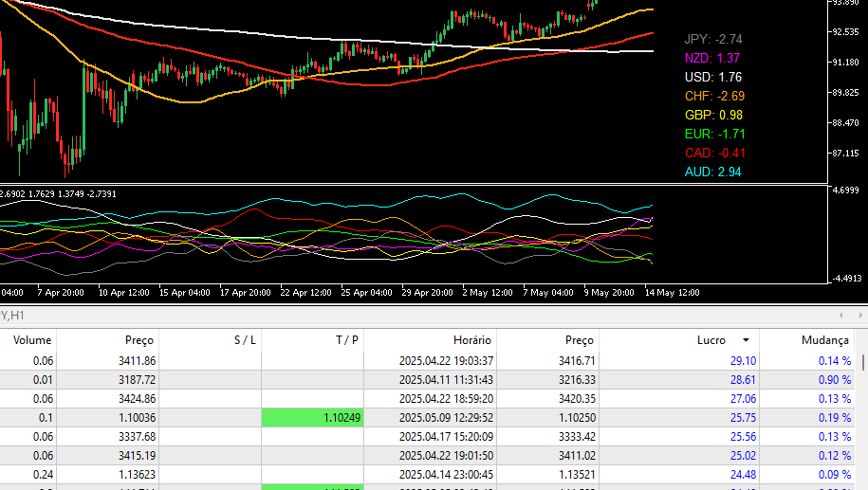Select the GBP: 0.98 strength label
Image resolution: width=868 pixels, height=490 pixels.
[713, 115]
